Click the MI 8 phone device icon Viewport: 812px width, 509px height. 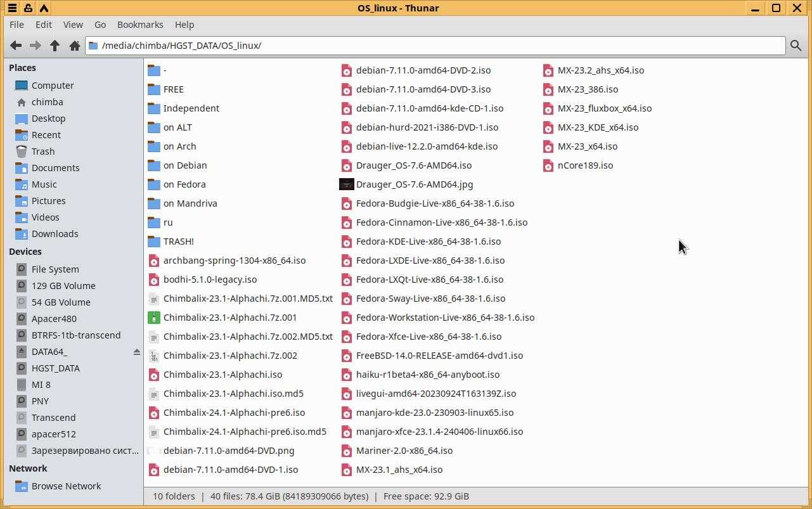pyautogui.click(x=22, y=385)
